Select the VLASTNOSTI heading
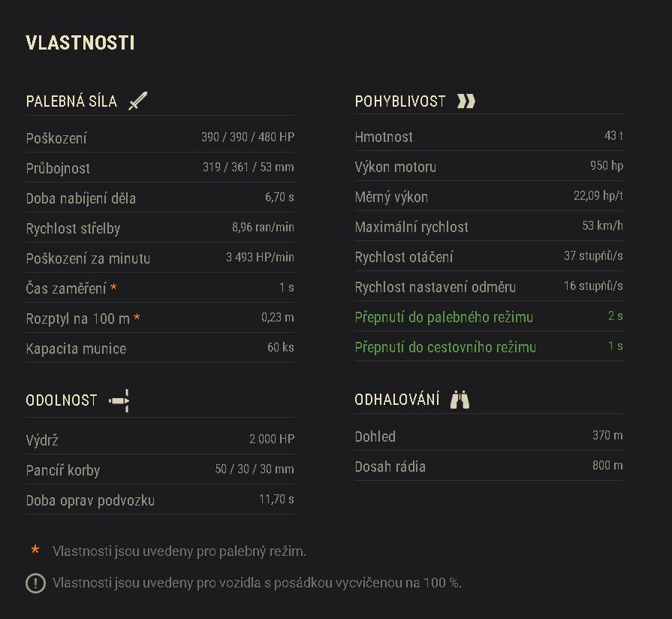The image size is (672, 619). (80, 43)
